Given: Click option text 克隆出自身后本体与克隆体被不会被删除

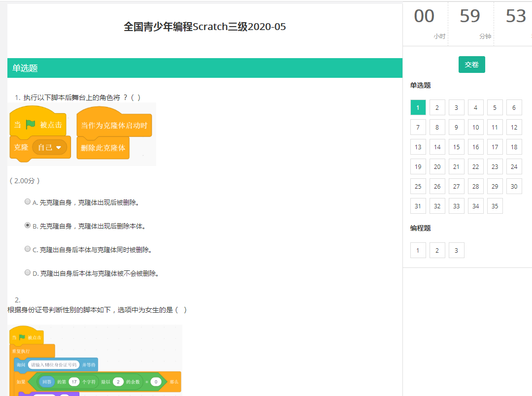Looking at the screenshot, I should [x=99, y=273].
